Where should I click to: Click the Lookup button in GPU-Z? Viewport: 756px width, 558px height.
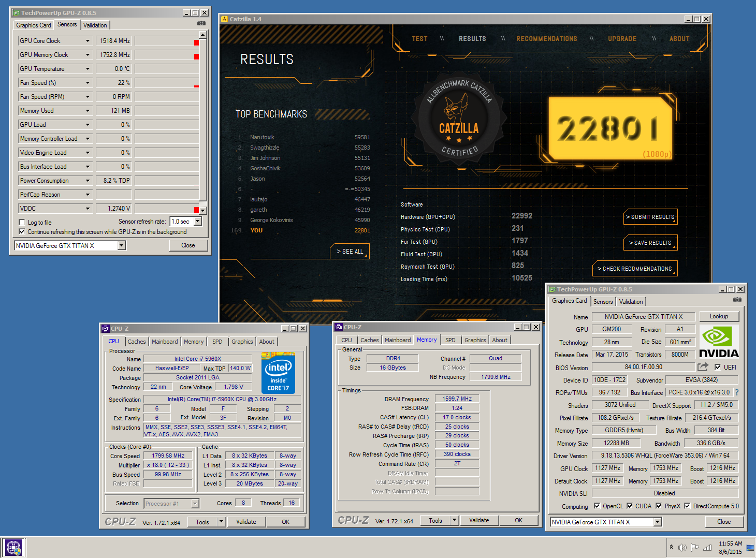tap(719, 316)
